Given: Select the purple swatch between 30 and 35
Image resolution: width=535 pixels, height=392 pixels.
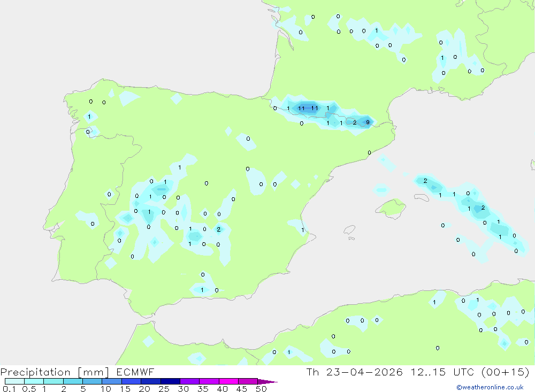Looking at the screenshot, I should point(189,381).
